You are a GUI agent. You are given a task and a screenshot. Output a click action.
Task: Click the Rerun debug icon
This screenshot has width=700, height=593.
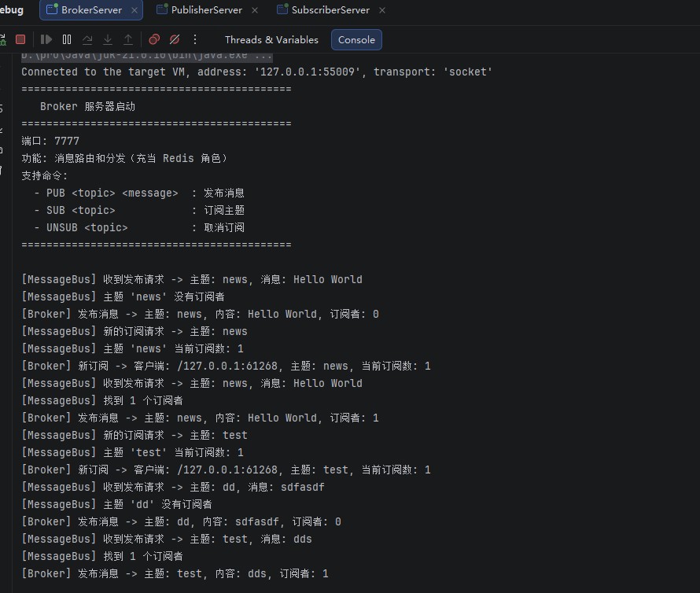point(2,40)
